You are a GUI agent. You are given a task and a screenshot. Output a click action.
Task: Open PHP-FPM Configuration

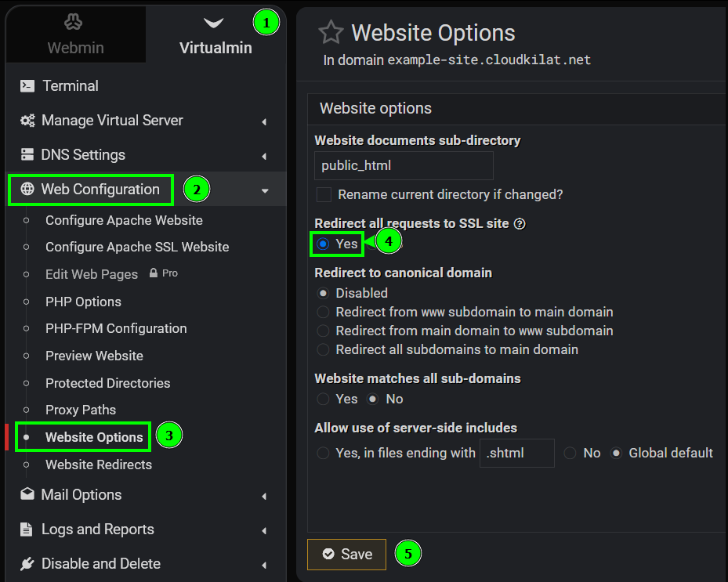point(116,328)
